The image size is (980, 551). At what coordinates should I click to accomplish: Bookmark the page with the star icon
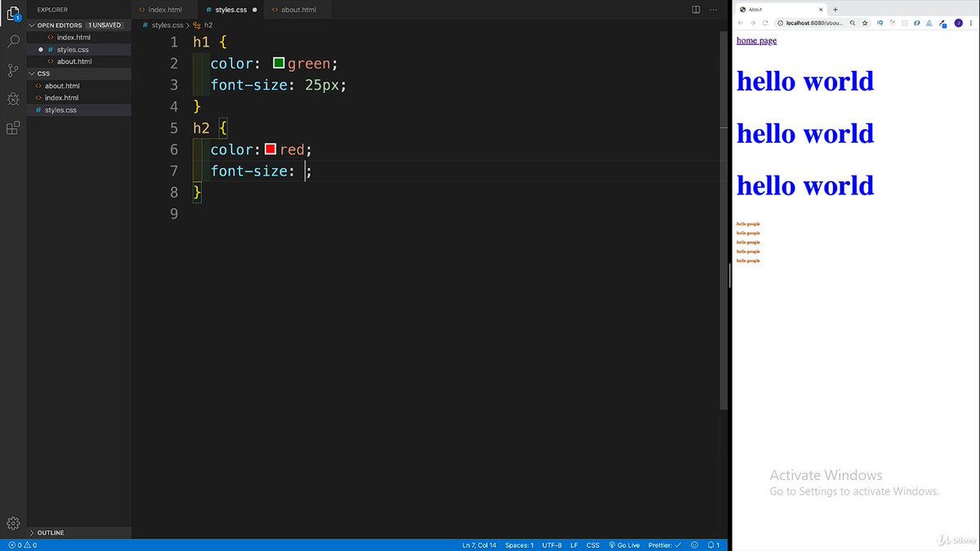tap(865, 23)
